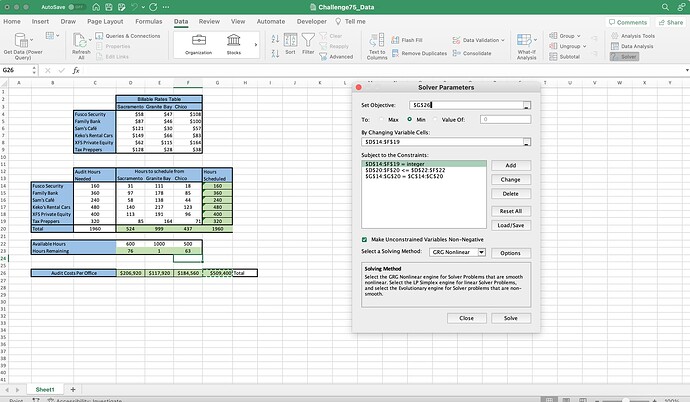The width and height of the screenshot is (690, 402).
Task: Click the Solve button
Action: (511, 318)
